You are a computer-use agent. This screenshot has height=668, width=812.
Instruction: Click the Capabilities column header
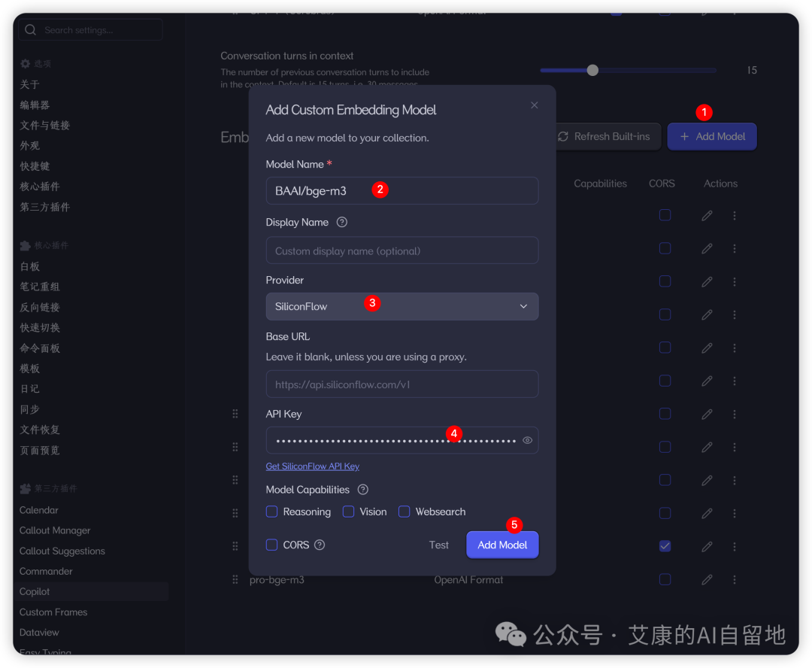pyautogui.click(x=600, y=184)
